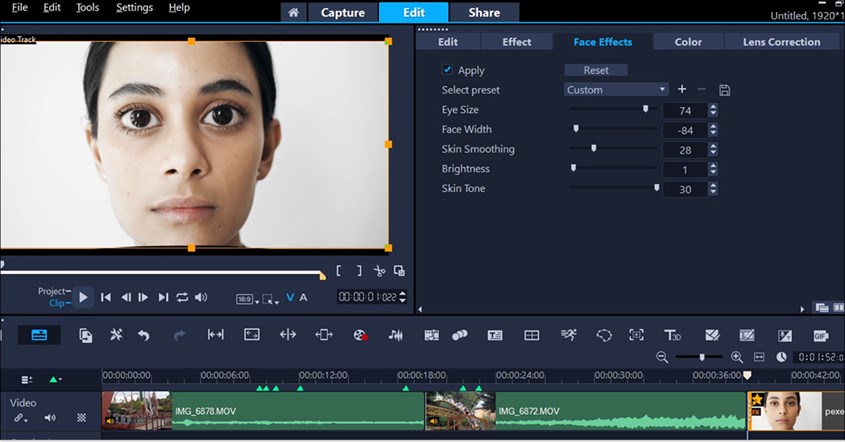
Task: Open the green chapter marker dropdown
Action: [56, 379]
